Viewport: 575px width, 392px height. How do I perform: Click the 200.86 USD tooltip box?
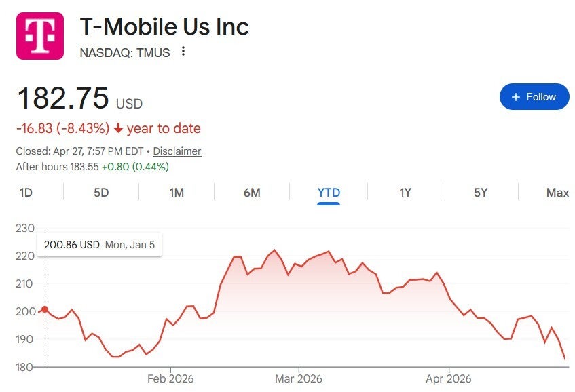coord(100,244)
